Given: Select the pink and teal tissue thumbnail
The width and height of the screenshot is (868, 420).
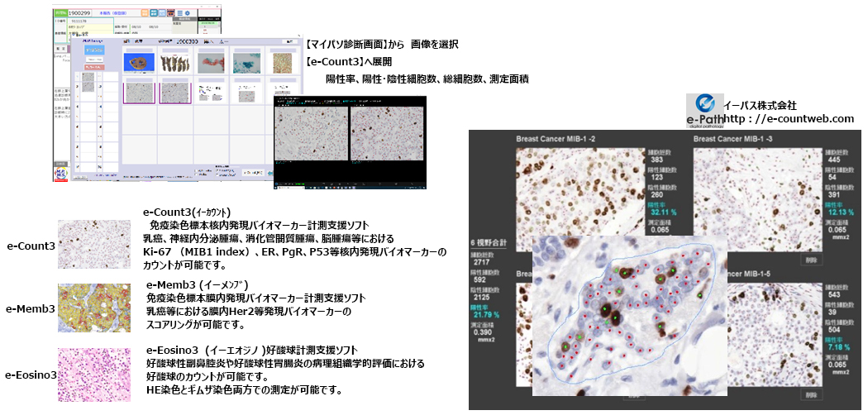Looking at the screenshot, I should [212, 63].
